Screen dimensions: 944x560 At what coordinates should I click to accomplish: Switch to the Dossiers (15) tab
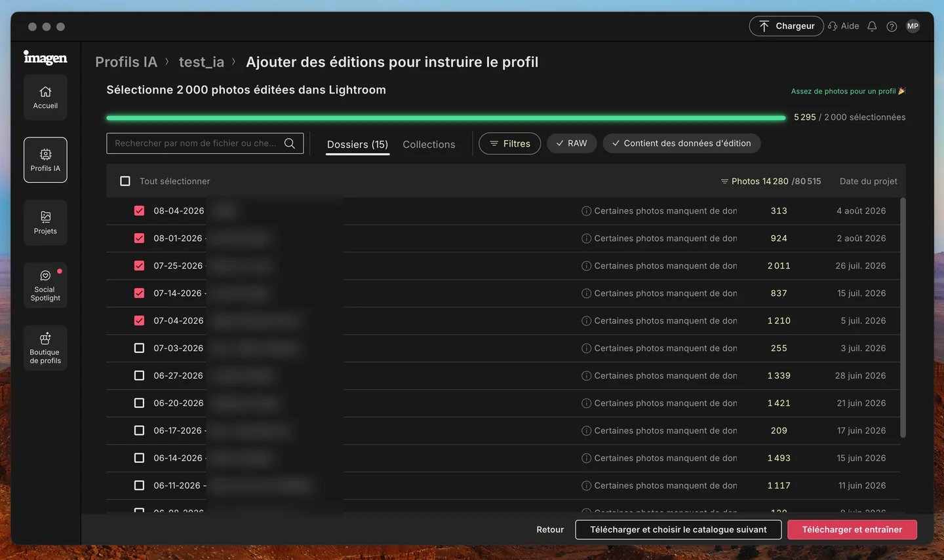click(357, 145)
